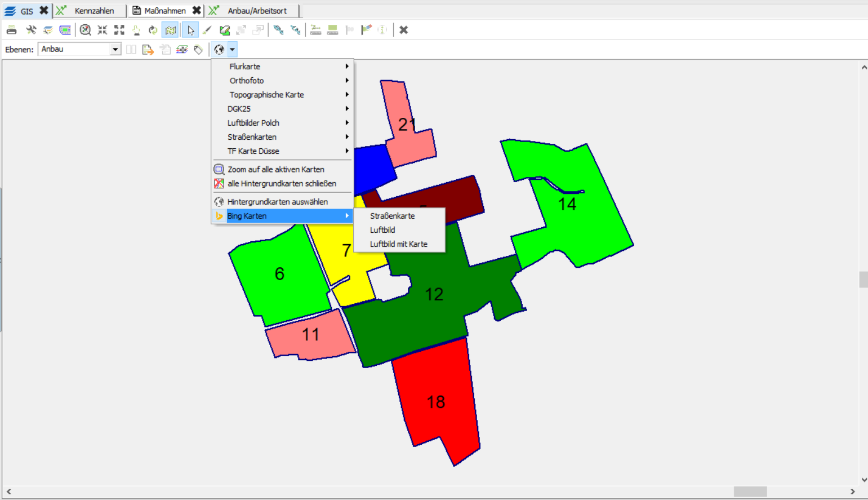Click the black X icon in toolbar
This screenshot has height=500, width=868.
403,30
